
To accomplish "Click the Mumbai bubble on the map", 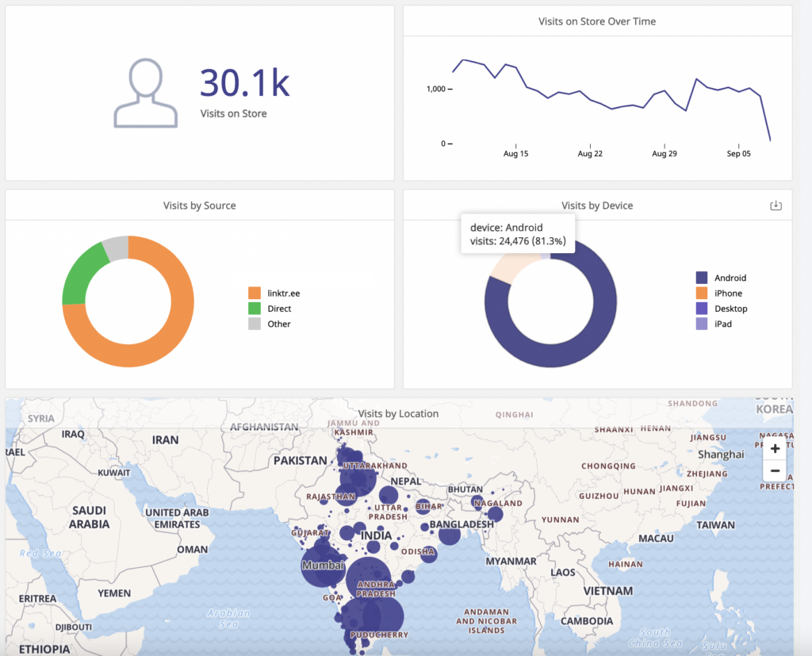I will coord(323,566).
